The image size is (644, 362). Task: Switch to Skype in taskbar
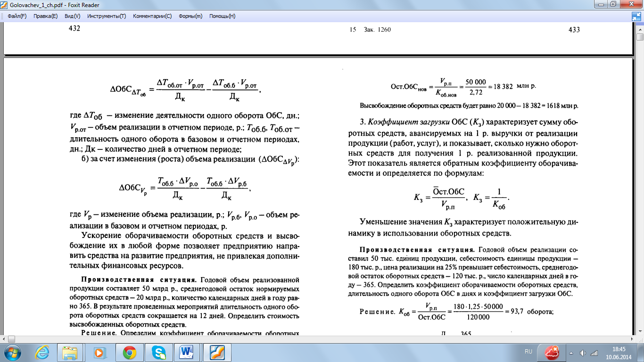coord(158,352)
